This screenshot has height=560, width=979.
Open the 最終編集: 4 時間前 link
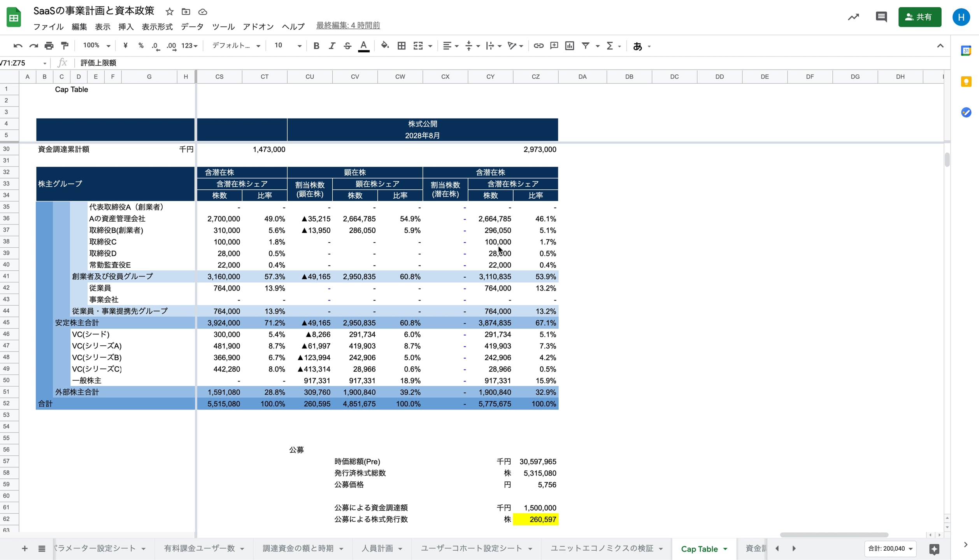pyautogui.click(x=348, y=25)
